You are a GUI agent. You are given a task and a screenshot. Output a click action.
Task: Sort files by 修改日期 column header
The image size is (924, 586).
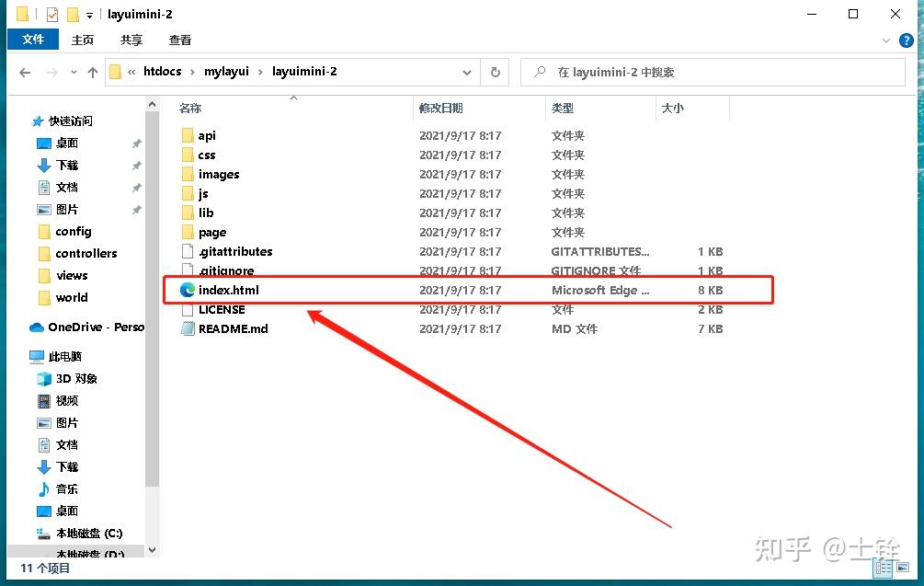tap(440, 108)
